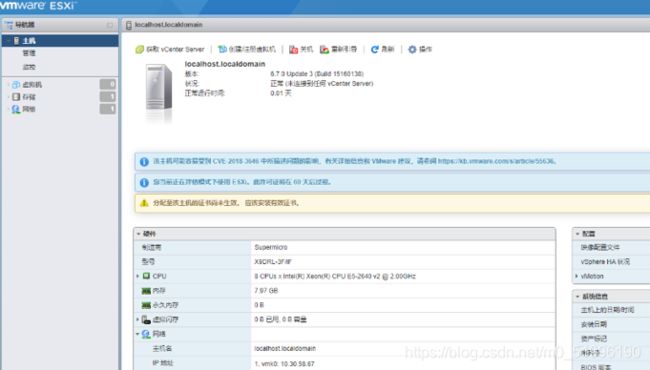Click the Shut down button label

click(306, 49)
